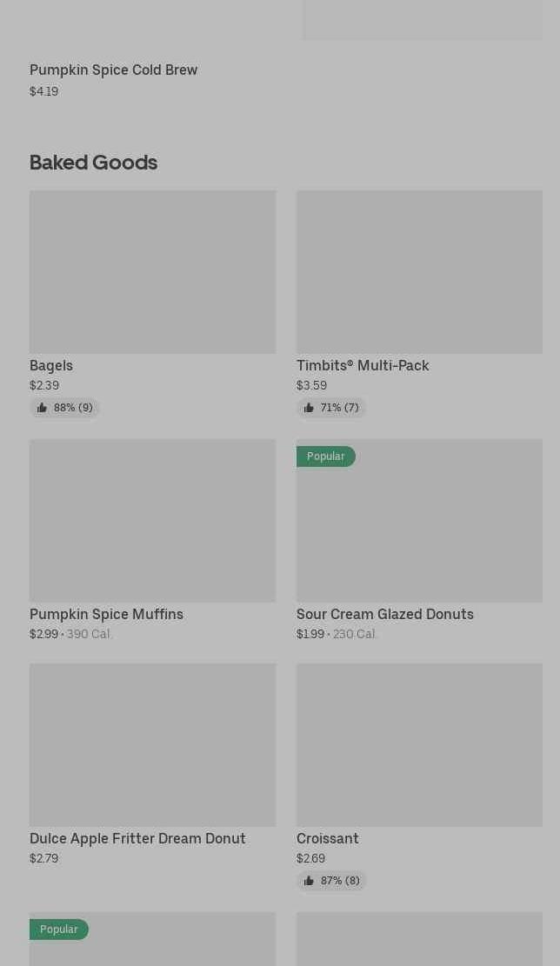Select Dulce Apple Fritter Dream Donut title

(x=137, y=838)
